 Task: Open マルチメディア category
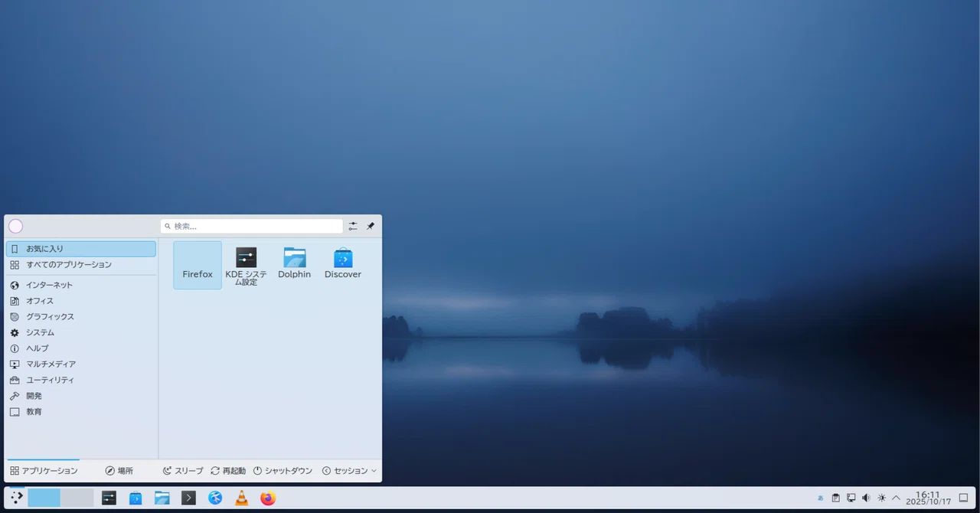click(x=80, y=364)
